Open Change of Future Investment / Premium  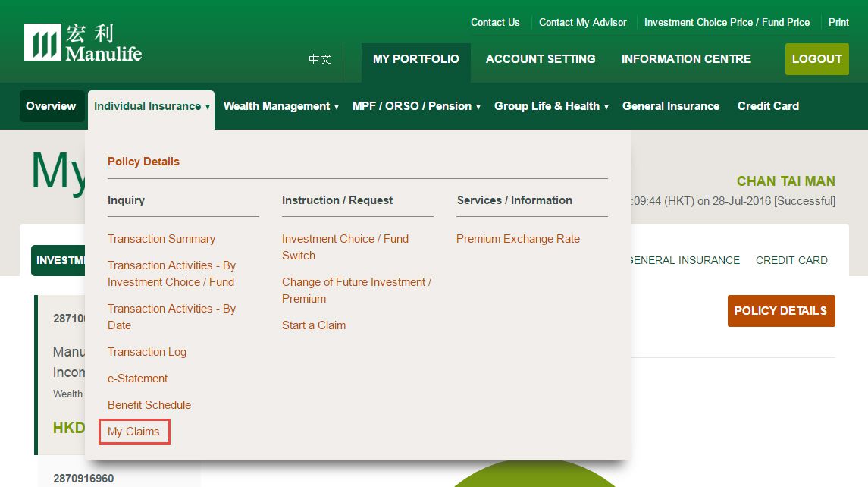(356, 291)
